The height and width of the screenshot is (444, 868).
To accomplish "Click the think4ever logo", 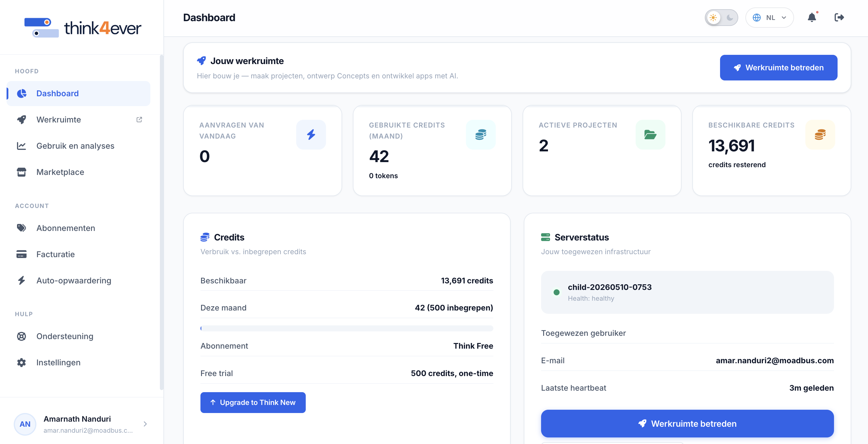I will click(83, 28).
